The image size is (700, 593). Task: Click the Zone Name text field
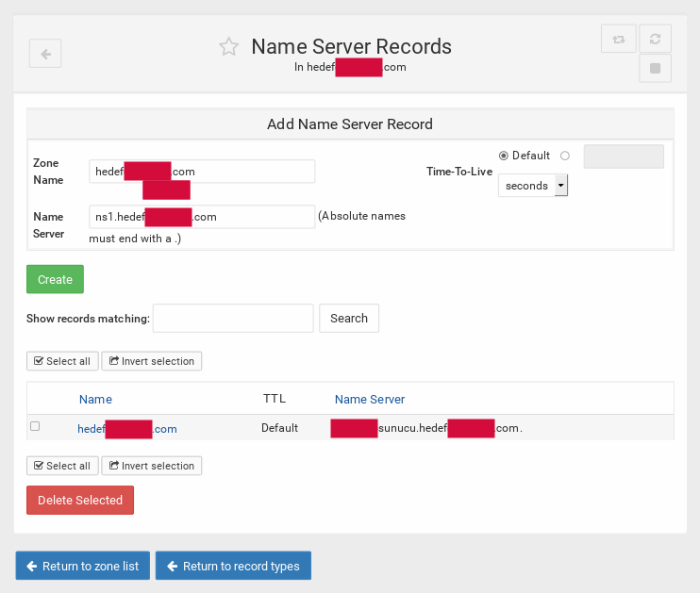click(x=202, y=171)
